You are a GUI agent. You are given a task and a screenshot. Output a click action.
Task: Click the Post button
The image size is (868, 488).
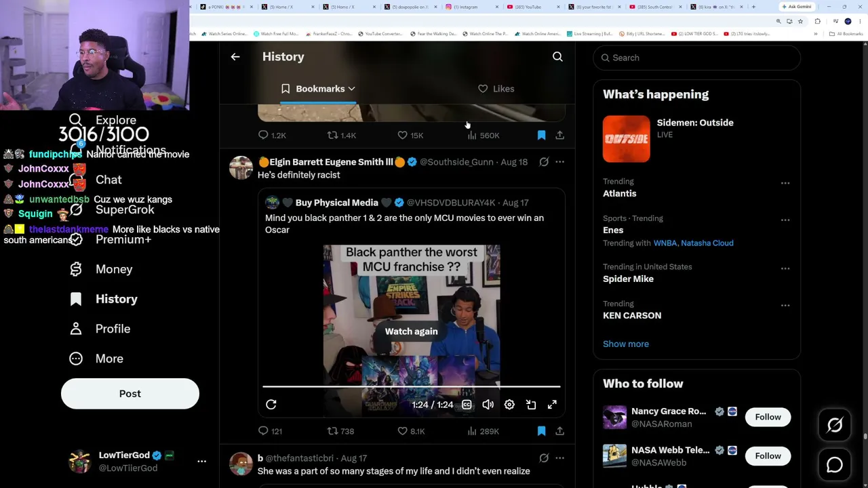click(130, 394)
